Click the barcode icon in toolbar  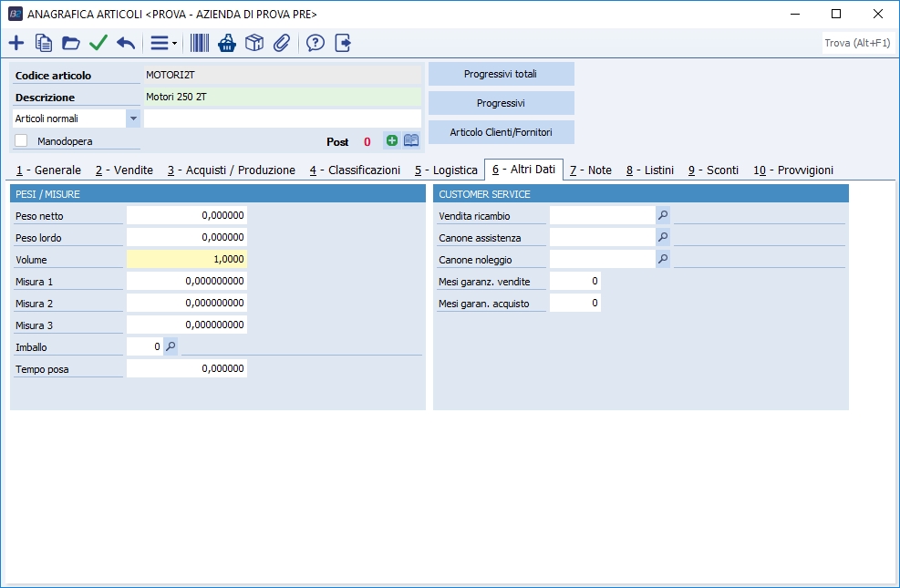199,43
